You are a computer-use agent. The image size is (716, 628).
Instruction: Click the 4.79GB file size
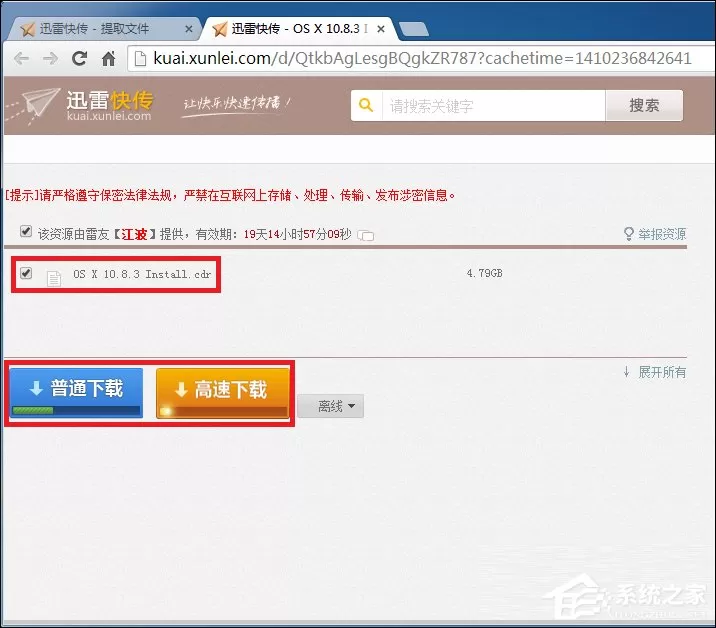coord(484,273)
